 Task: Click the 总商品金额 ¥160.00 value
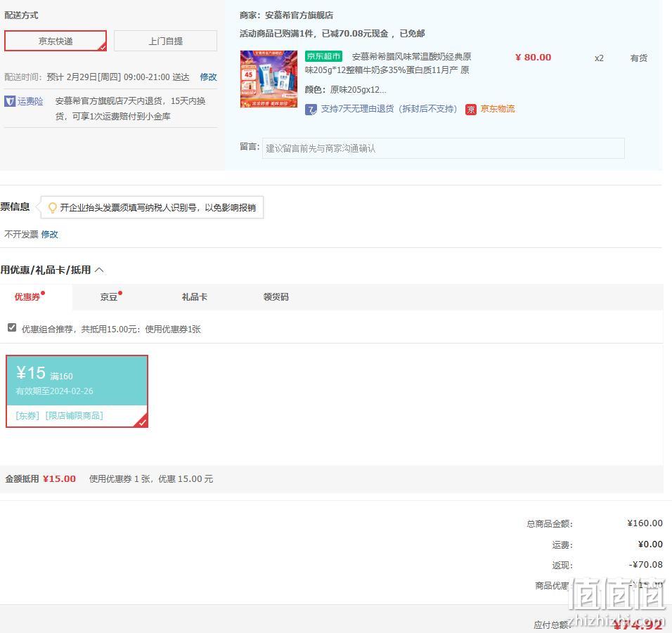pyautogui.click(x=645, y=523)
